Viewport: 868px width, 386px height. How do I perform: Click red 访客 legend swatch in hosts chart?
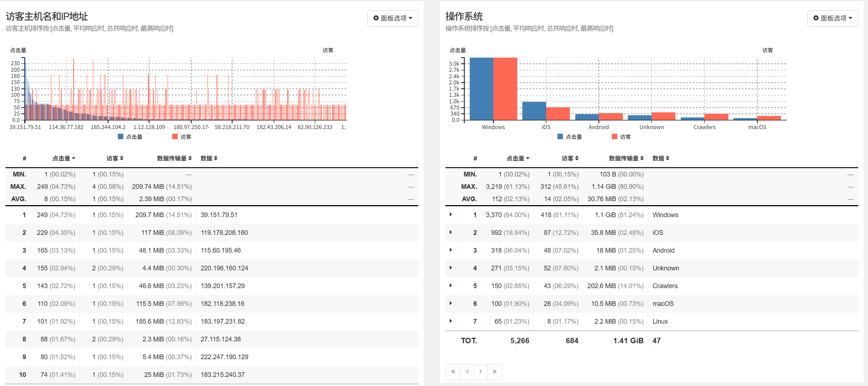click(175, 137)
